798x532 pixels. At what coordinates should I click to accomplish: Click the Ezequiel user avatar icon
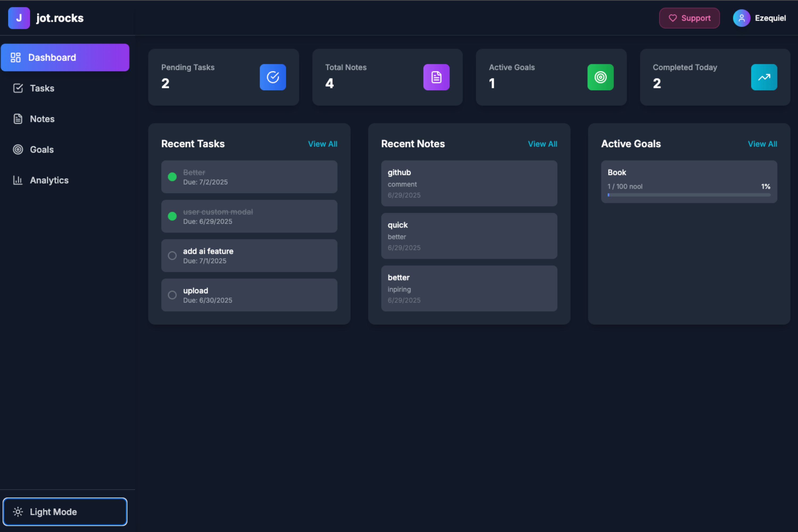click(741, 18)
